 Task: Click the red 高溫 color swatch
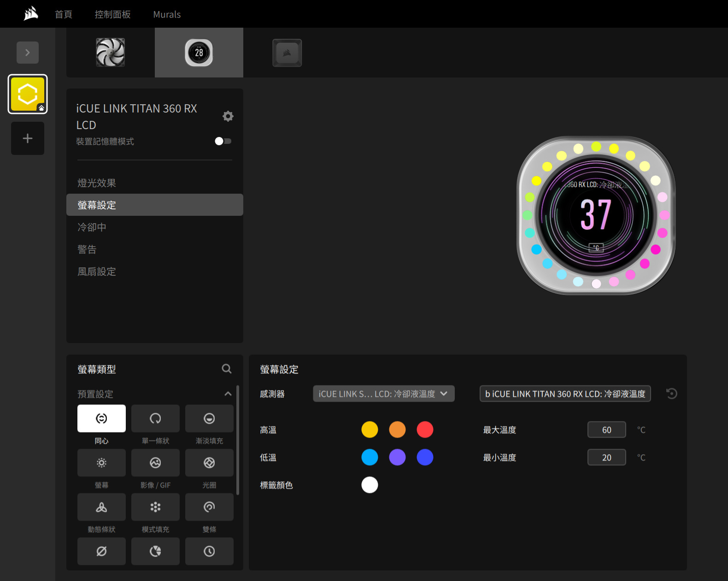[425, 430]
